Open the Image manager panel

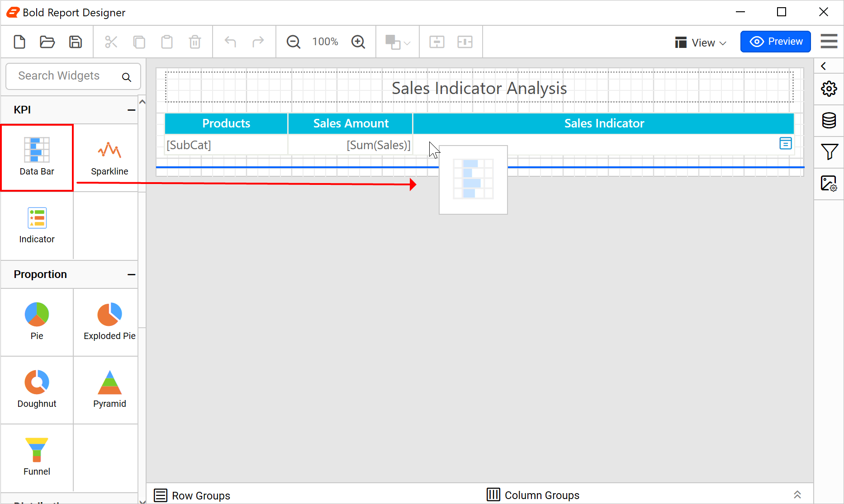(829, 184)
